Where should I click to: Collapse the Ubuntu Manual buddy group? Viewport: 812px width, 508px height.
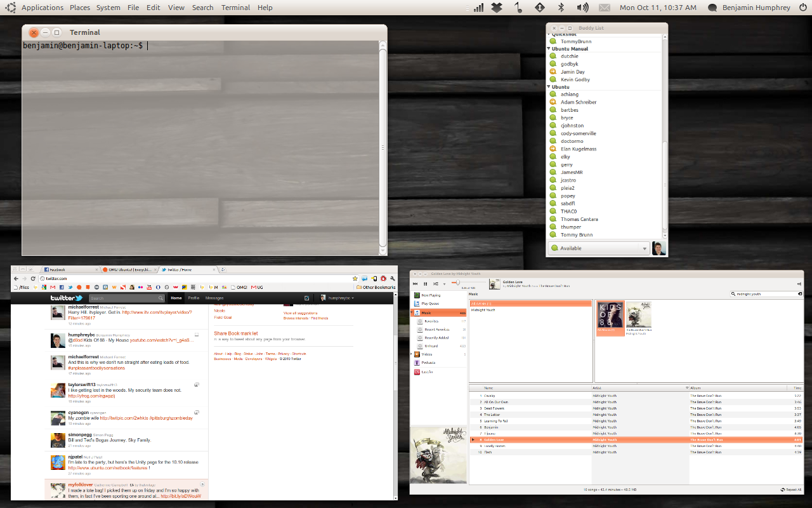(549, 49)
